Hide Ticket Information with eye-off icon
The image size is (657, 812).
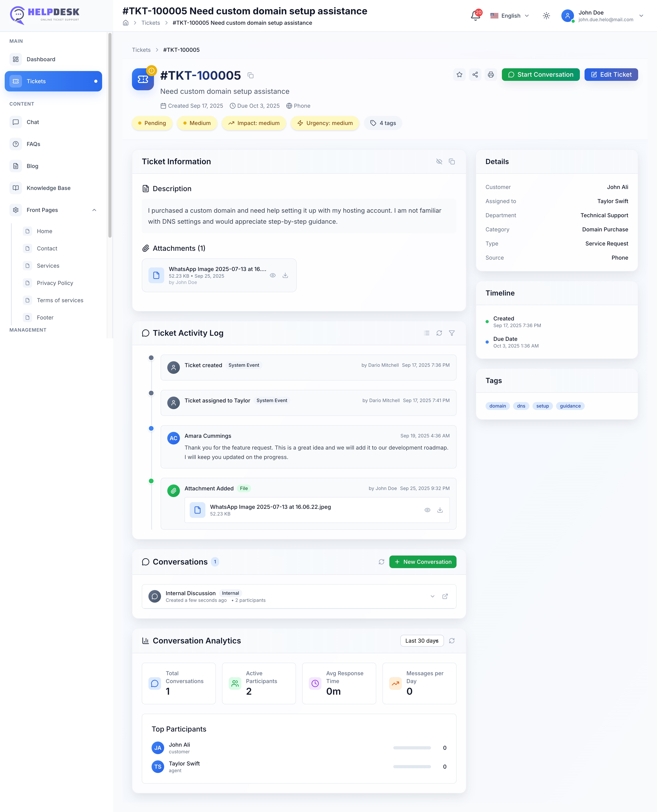(x=439, y=161)
